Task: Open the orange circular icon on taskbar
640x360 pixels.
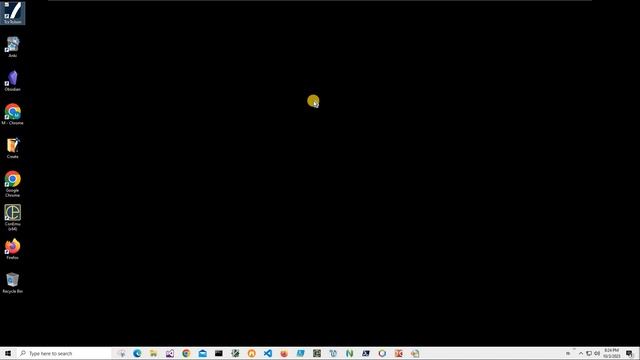Action: click(251, 353)
